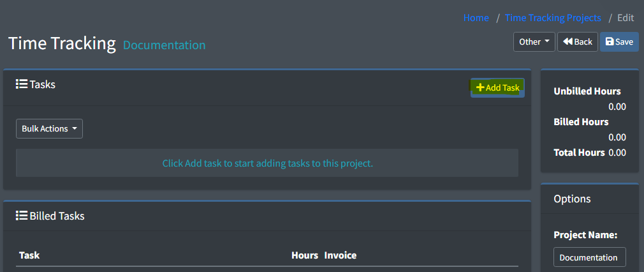
Task: Click the plus icon on Add Task
Action: [x=480, y=87]
